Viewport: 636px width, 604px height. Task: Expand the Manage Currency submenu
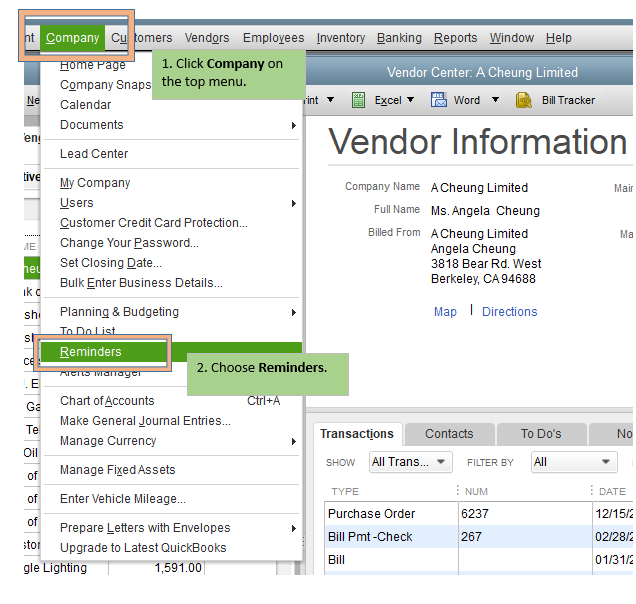[294, 441]
